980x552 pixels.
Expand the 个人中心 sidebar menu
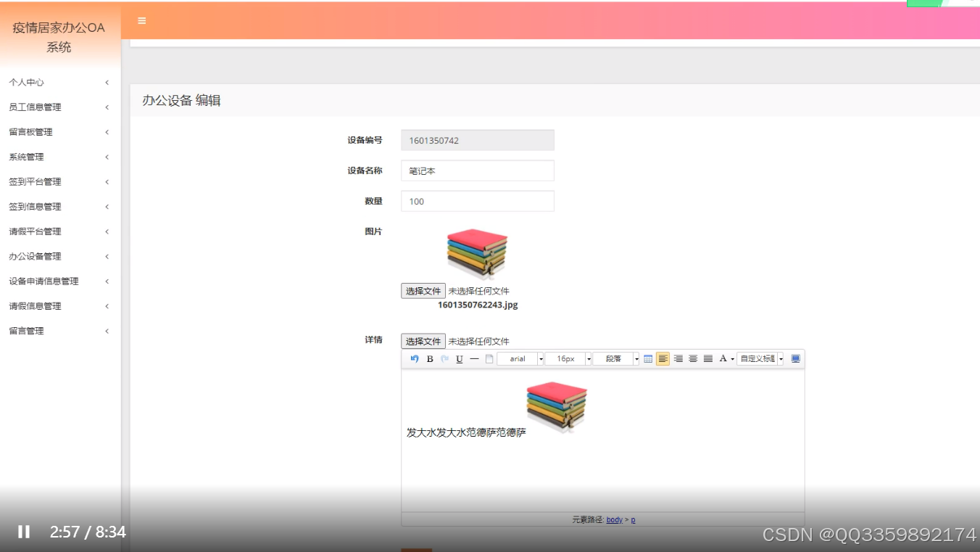tap(60, 83)
